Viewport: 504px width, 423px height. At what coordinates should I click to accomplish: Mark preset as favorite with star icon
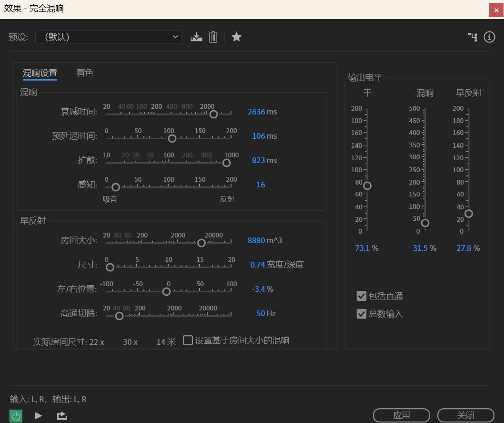pyautogui.click(x=236, y=37)
